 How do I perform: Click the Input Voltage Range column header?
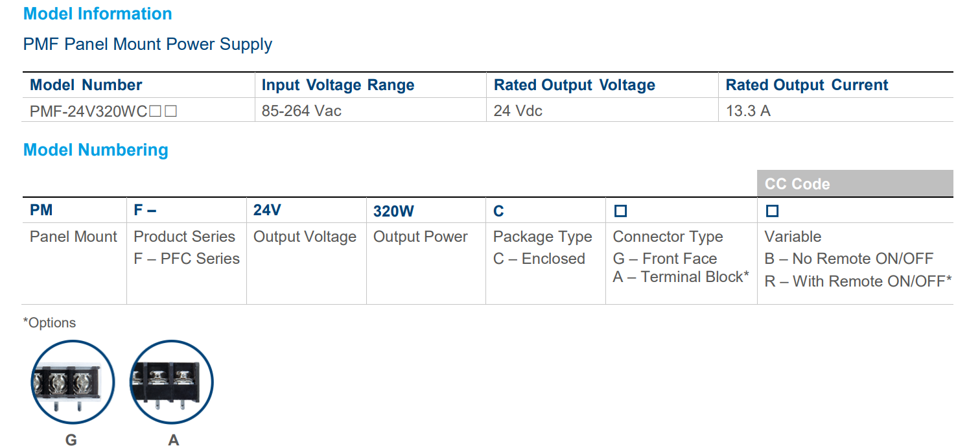pyautogui.click(x=338, y=85)
